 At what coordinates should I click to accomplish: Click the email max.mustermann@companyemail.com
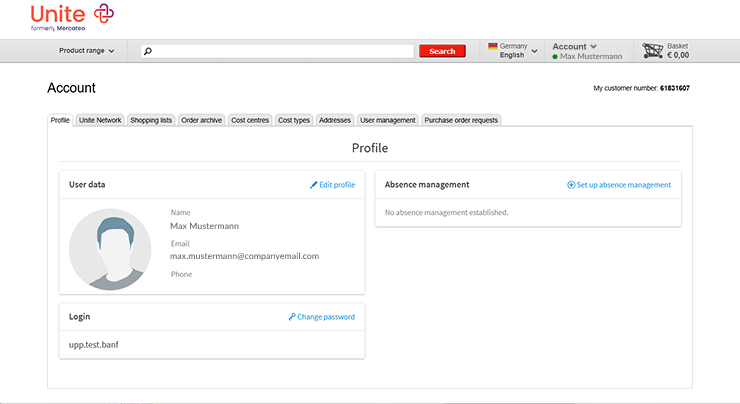244,256
